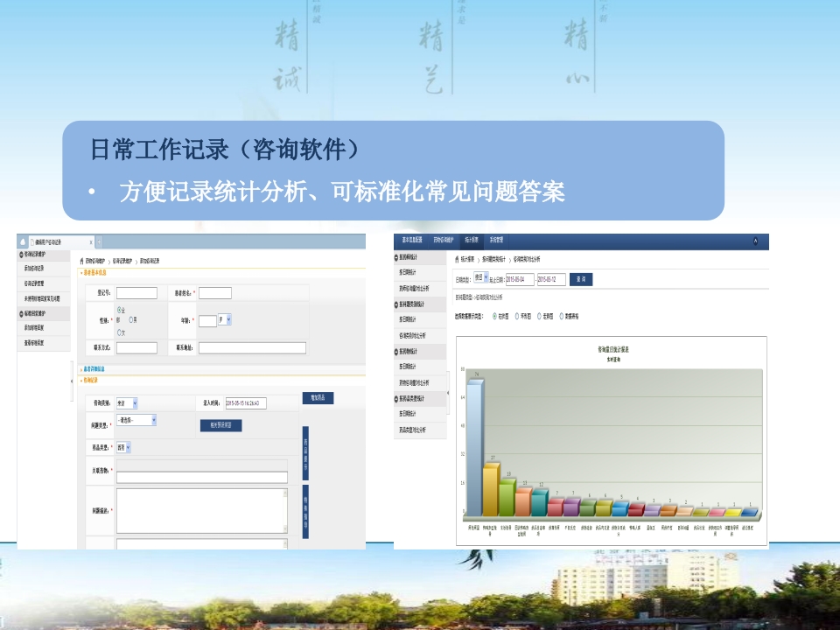This screenshot has height=630, width=840.
Task: Choose the 柱状图 bar chart radio option
Action: [494, 315]
